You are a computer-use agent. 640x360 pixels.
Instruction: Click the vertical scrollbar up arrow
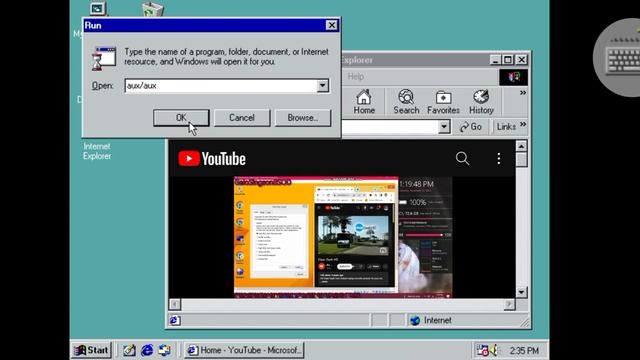[x=522, y=146]
